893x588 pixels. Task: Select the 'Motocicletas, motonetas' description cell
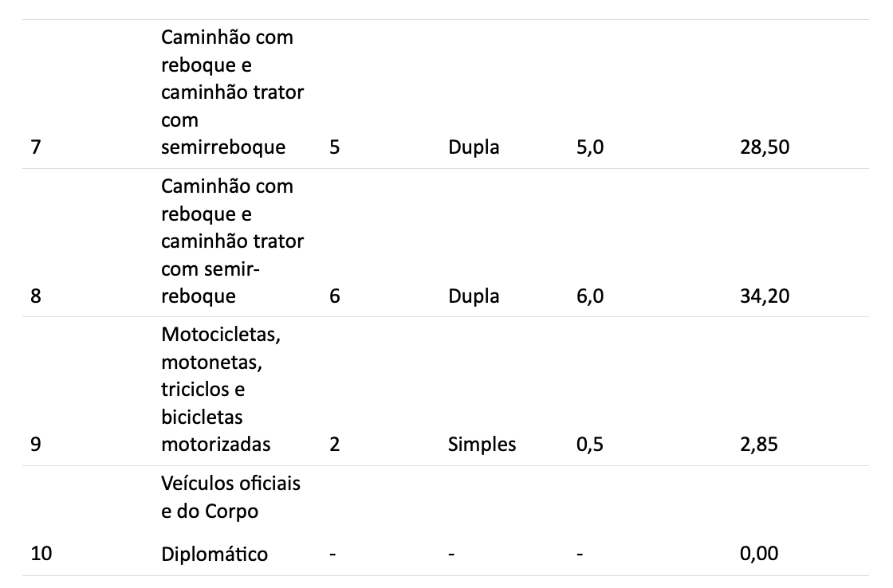coord(221,390)
